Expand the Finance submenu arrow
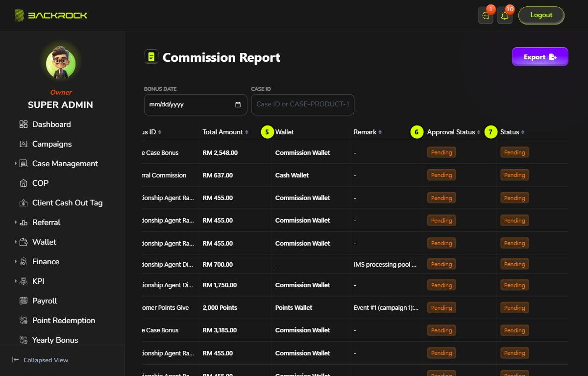The width and height of the screenshot is (588, 376). tap(16, 262)
